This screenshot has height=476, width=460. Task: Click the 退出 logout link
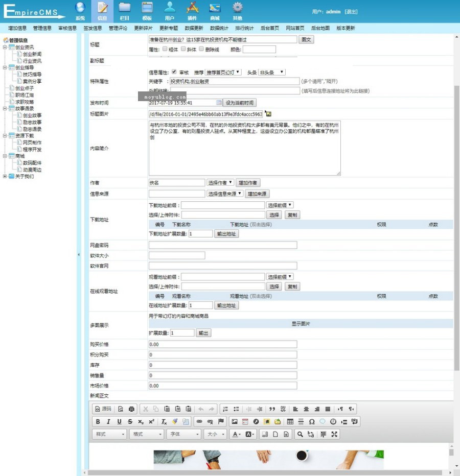[351, 11]
